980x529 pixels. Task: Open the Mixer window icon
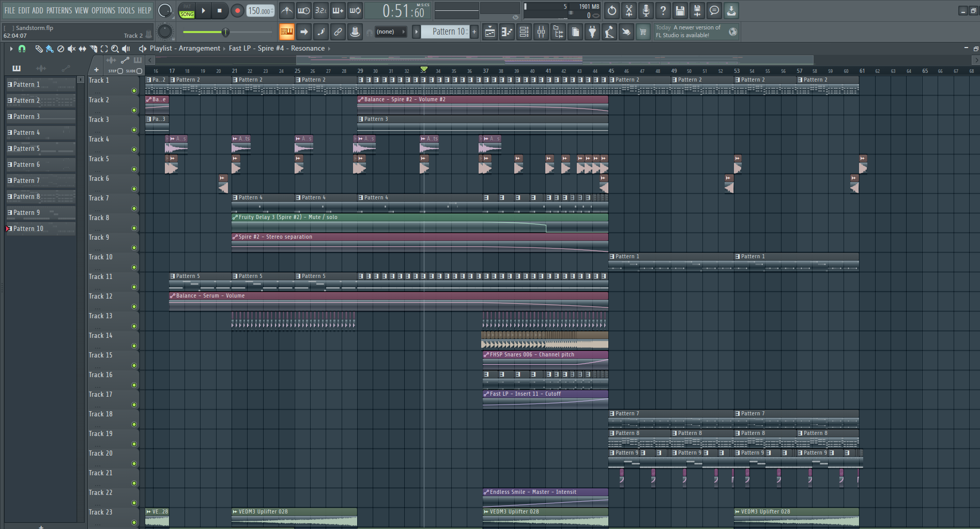(x=541, y=32)
